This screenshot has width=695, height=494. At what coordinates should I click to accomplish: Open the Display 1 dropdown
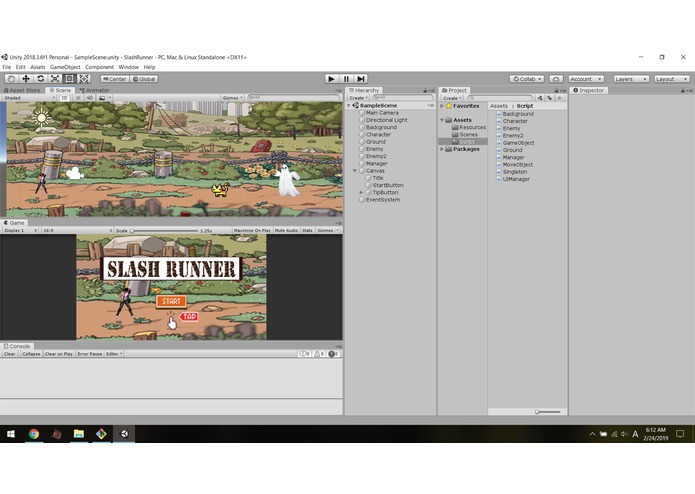[x=20, y=230]
